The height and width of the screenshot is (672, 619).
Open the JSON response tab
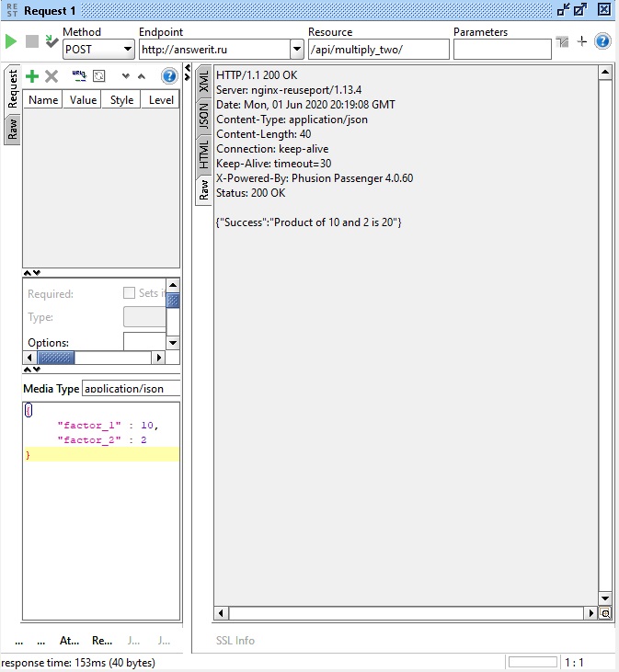point(203,117)
